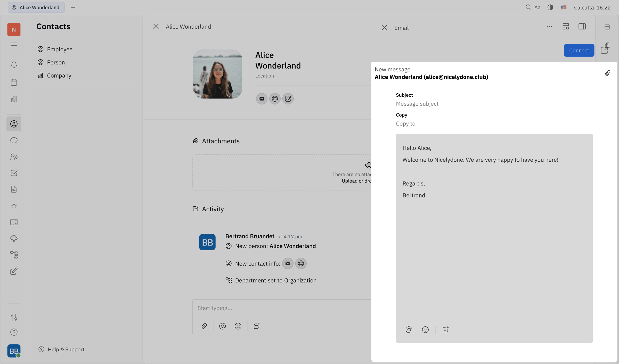Screen dimensions: 619x364
Task: Click the Message subject input field
Action: [x=494, y=104]
